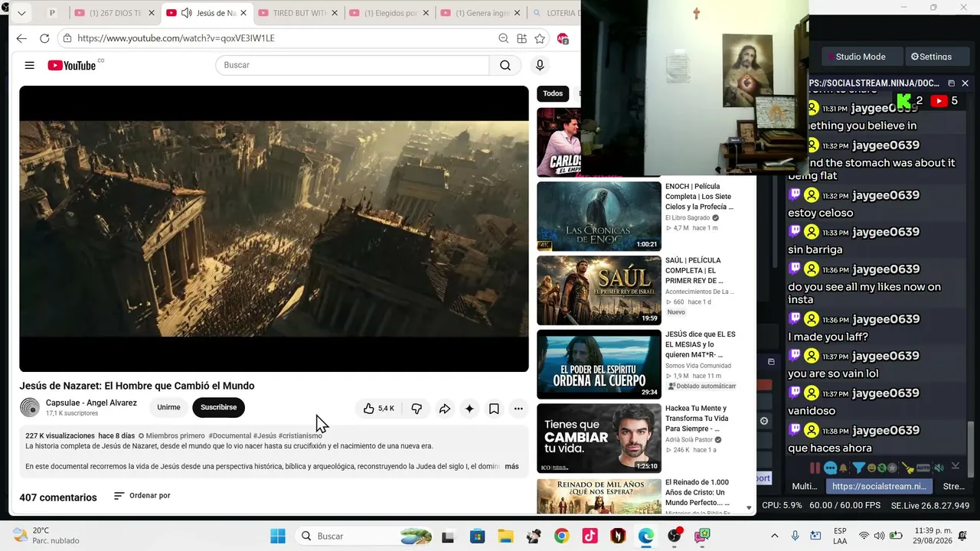Click the smiley emoji icon in chat dock
This screenshot has height=551, width=980.
871,468
